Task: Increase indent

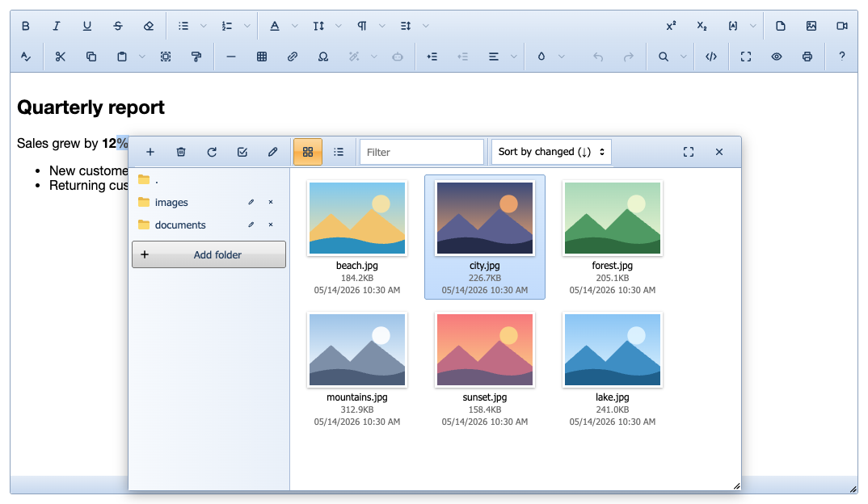Action: click(x=432, y=57)
